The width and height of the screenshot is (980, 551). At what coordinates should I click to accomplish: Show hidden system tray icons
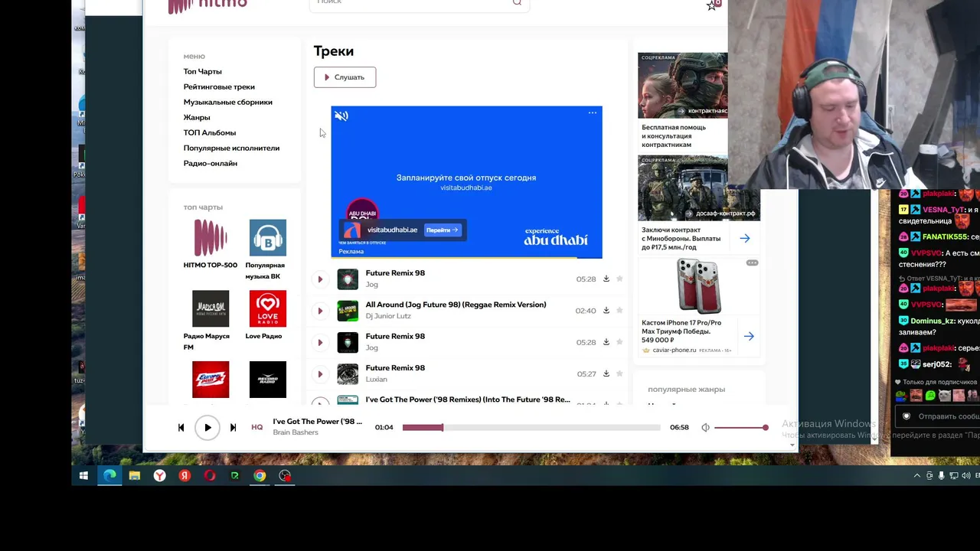coord(917,476)
